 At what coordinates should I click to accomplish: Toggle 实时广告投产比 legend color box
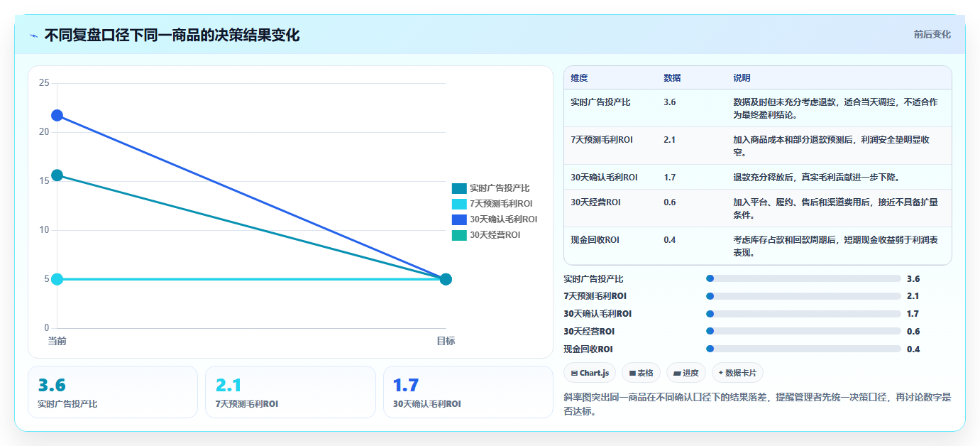pos(459,188)
